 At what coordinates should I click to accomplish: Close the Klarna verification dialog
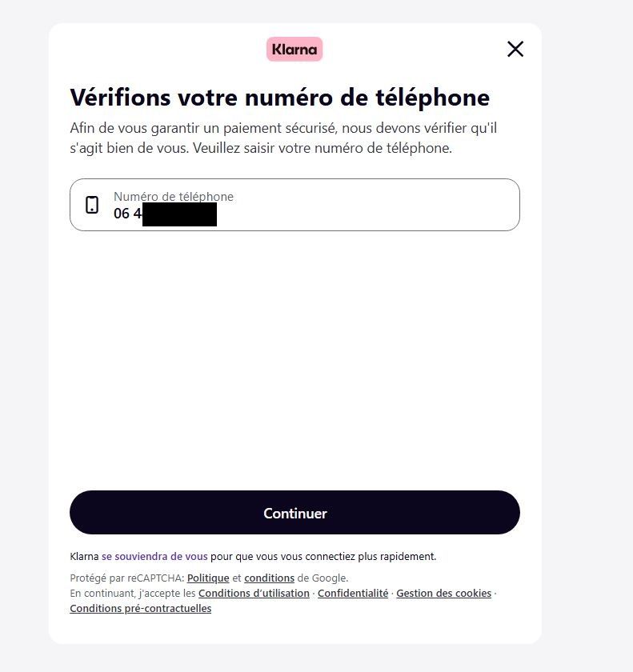click(515, 49)
